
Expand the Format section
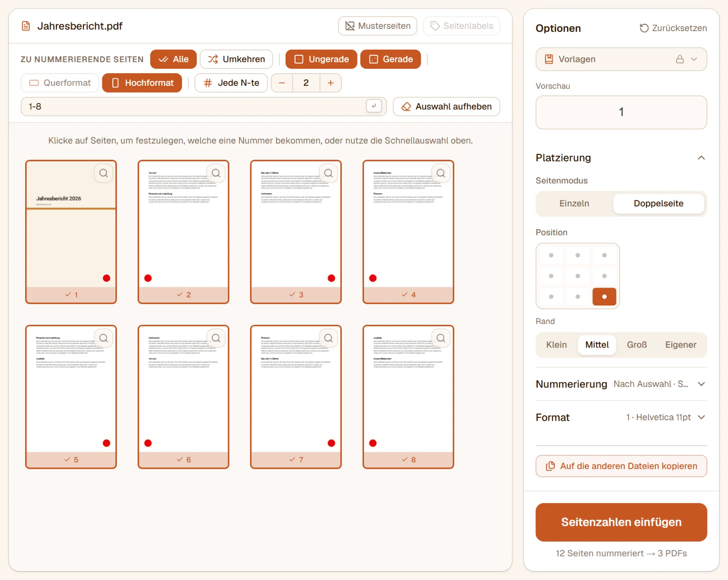[621, 417]
